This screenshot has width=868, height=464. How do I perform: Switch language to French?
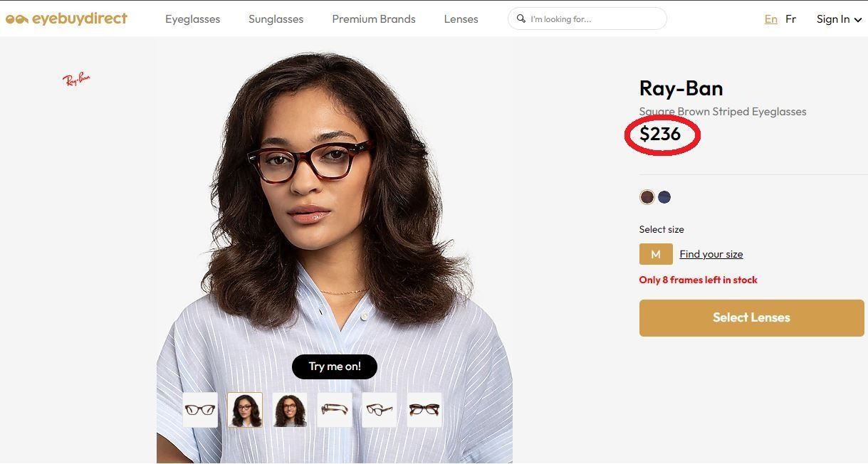790,19
